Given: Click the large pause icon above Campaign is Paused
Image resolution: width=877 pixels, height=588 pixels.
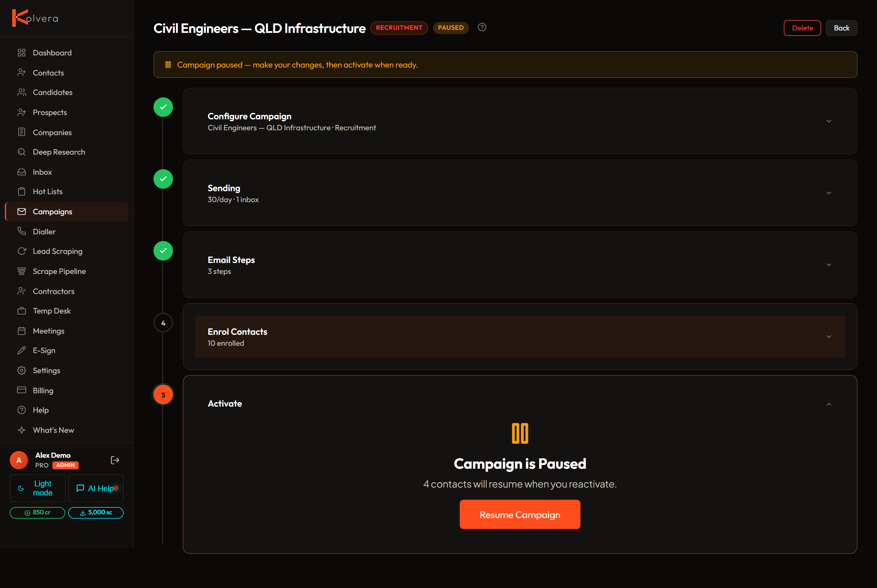Looking at the screenshot, I should tap(520, 433).
